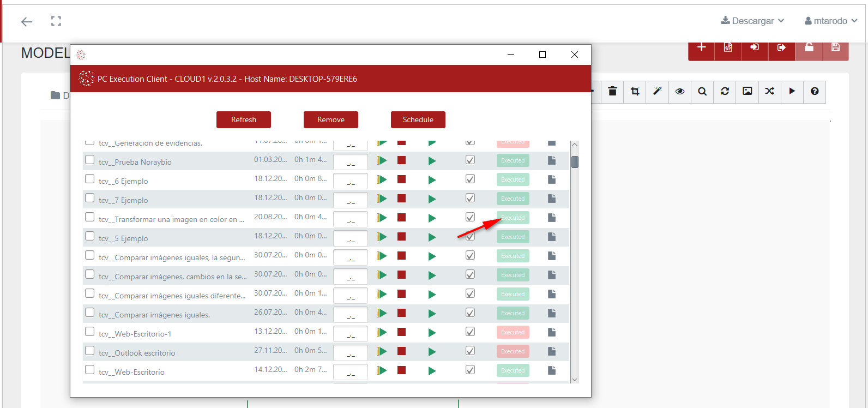Open the magnifier search tool
This screenshot has width=868, height=408.
point(702,91)
